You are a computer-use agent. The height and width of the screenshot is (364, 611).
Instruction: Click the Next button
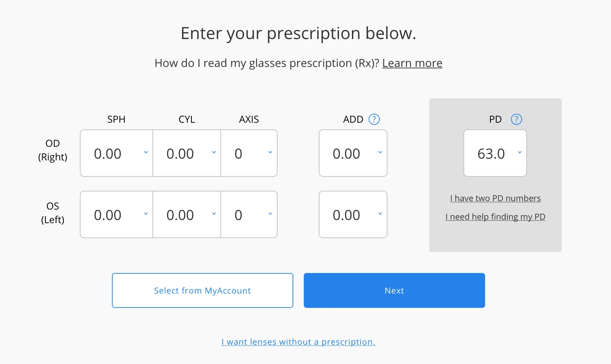pyautogui.click(x=394, y=290)
